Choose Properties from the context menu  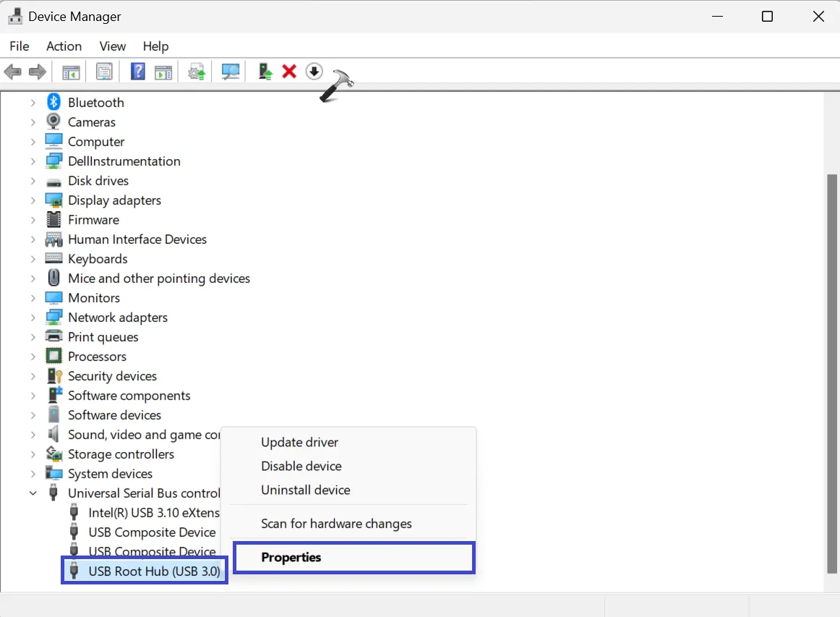click(291, 558)
